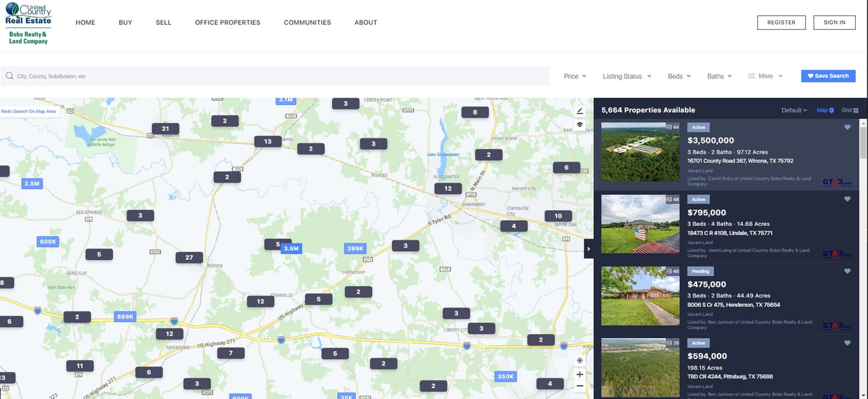Open the Communities menu item

(307, 22)
